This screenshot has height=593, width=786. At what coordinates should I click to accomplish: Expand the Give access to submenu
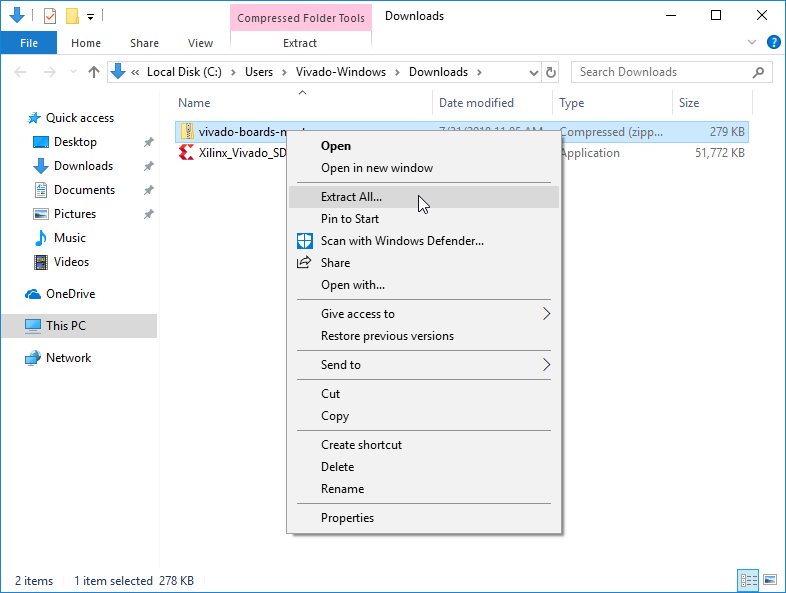(424, 314)
